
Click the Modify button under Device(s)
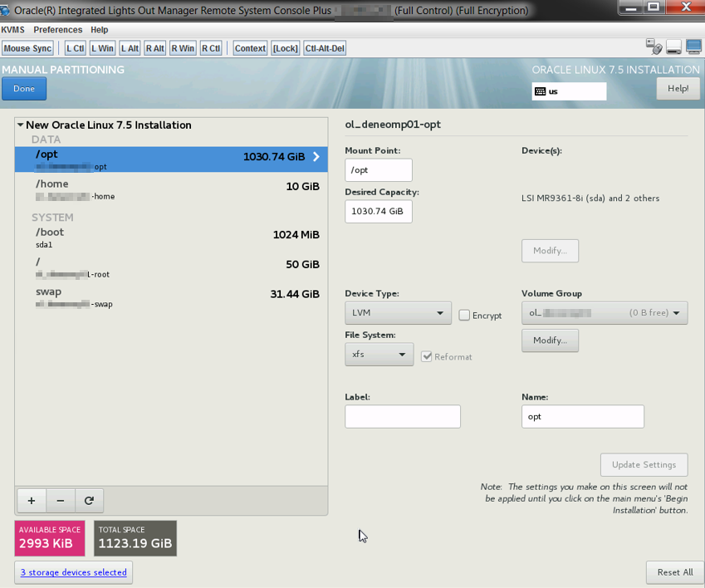pyautogui.click(x=550, y=250)
